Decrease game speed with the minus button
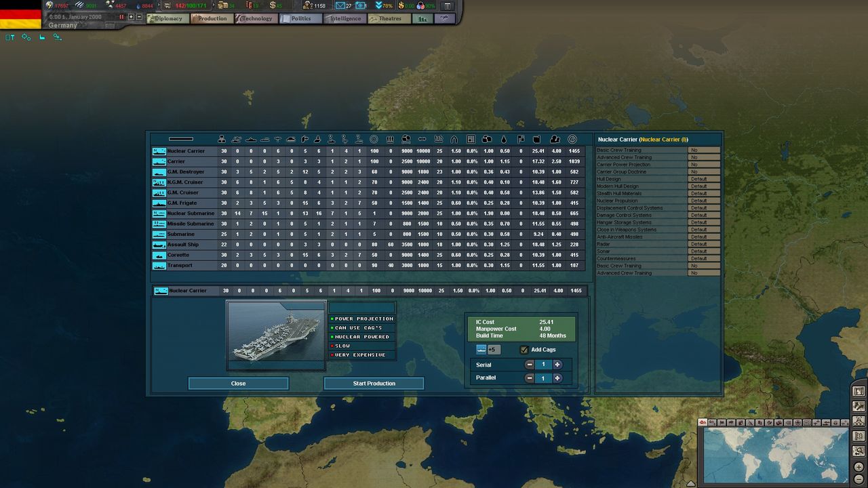Viewport: 868px width, 488px height. click(x=139, y=16)
